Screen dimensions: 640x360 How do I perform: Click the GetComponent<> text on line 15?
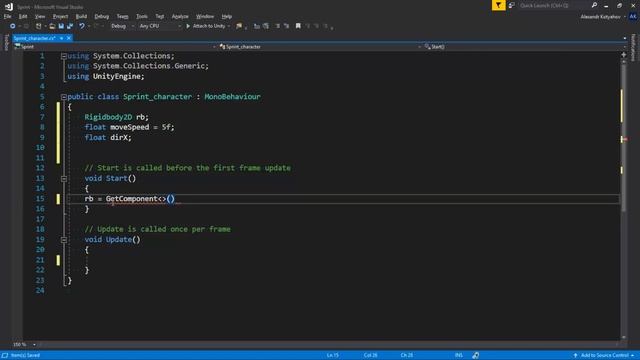point(136,199)
